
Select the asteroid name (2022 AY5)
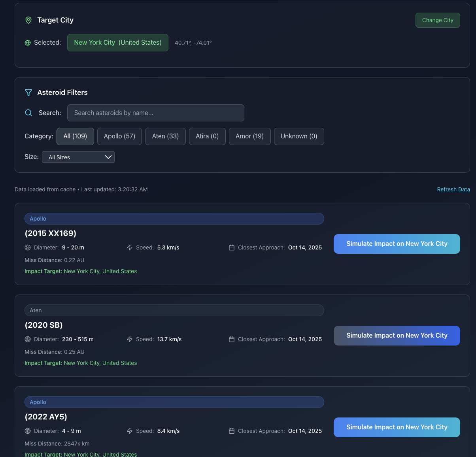[x=46, y=417]
